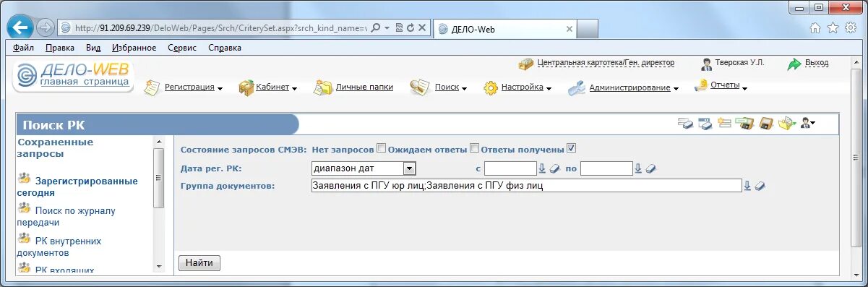868x287 pixels.
Task: Click the Центральная картотека cabinet icon
Action: [x=525, y=64]
